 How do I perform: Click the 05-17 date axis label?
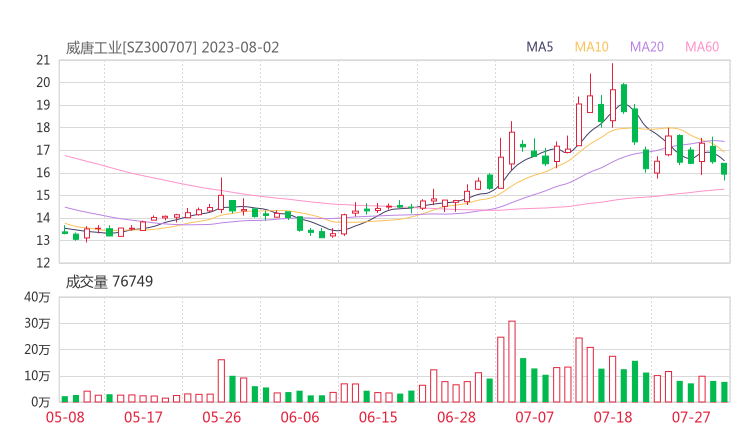pyautogui.click(x=143, y=417)
